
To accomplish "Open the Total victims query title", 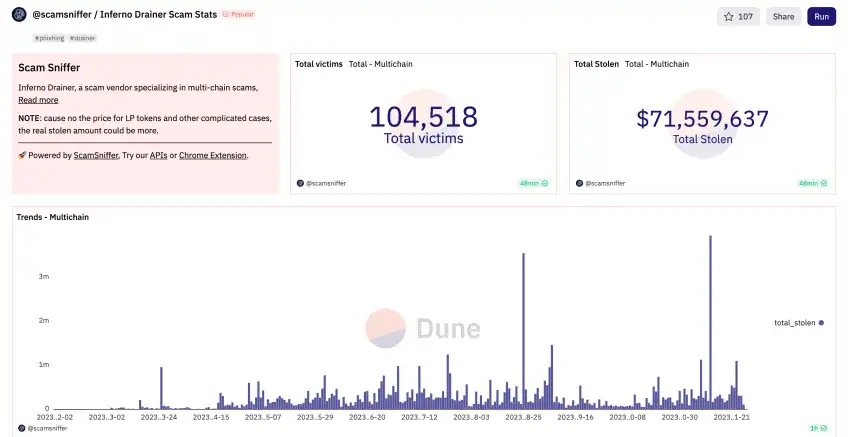I will [x=318, y=64].
